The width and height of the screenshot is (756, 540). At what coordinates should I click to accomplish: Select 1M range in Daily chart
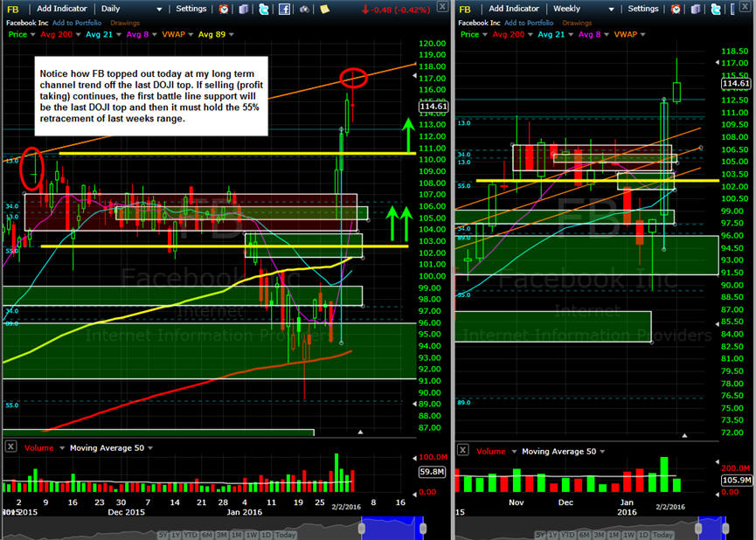pyautogui.click(x=236, y=535)
